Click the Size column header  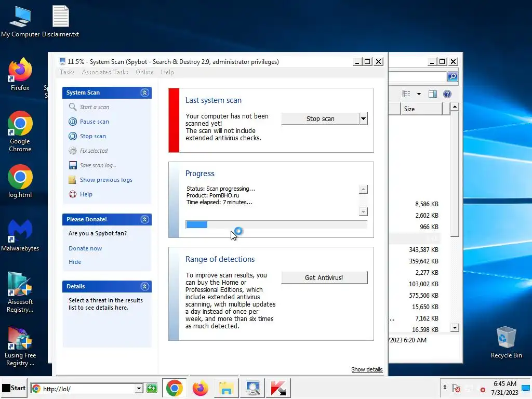422,109
